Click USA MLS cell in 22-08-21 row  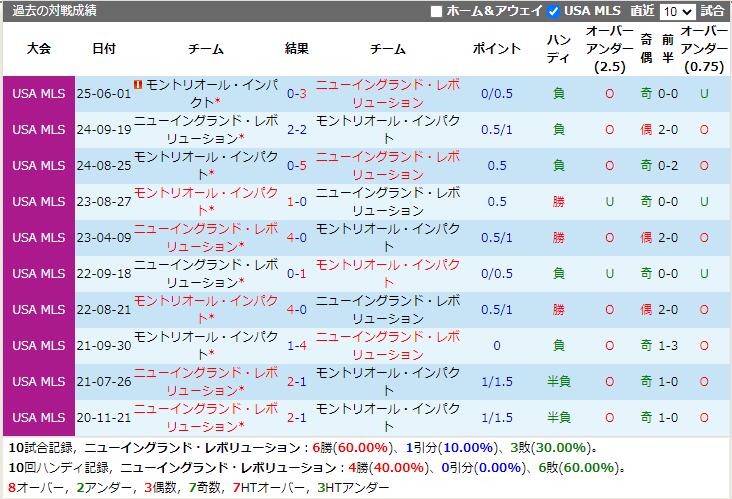[x=39, y=309]
